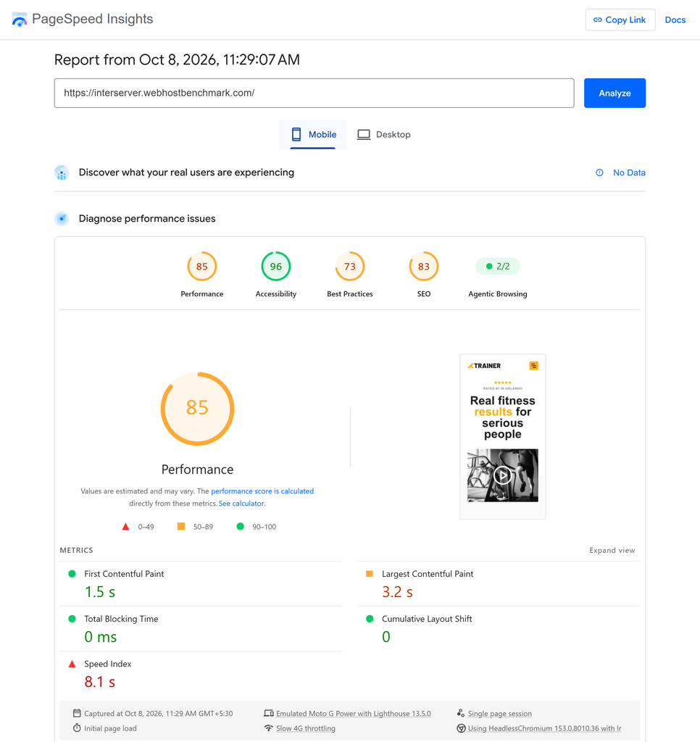Viewport: 700px width, 742px height.
Task: Click the Copy Link chain icon
Action: click(598, 20)
